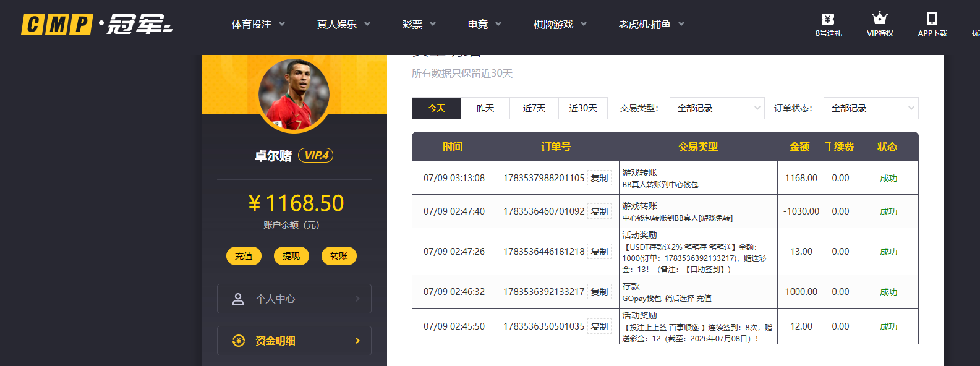Select the 近30天 tab
The height and width of the screenshot is (366, 980).
pos(583,108)
